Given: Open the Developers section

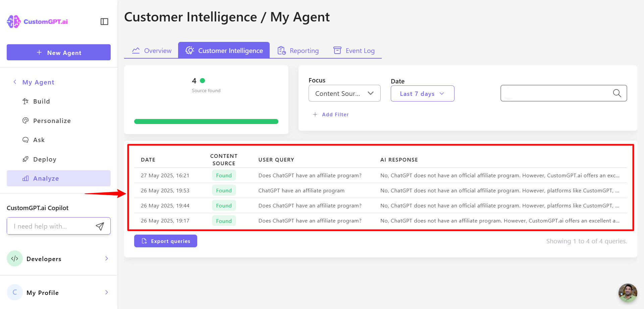Looking at the screenshot, I should pos(59,258).
